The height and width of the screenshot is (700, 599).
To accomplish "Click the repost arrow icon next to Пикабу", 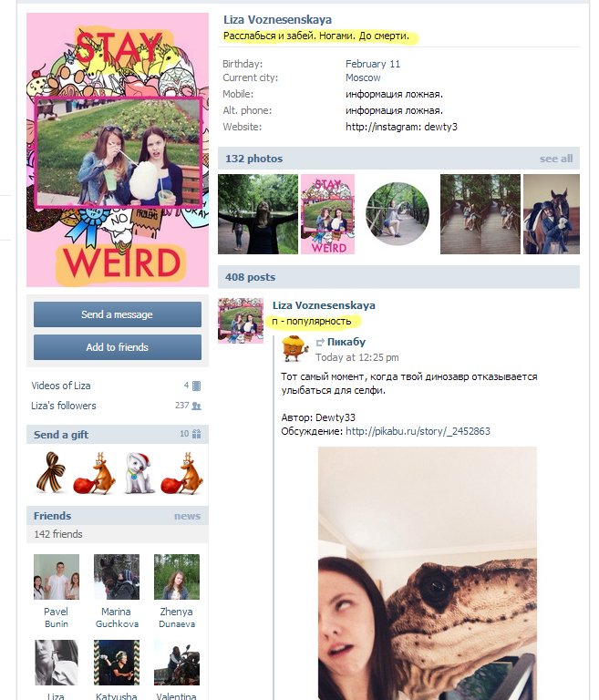I will 320,343.
